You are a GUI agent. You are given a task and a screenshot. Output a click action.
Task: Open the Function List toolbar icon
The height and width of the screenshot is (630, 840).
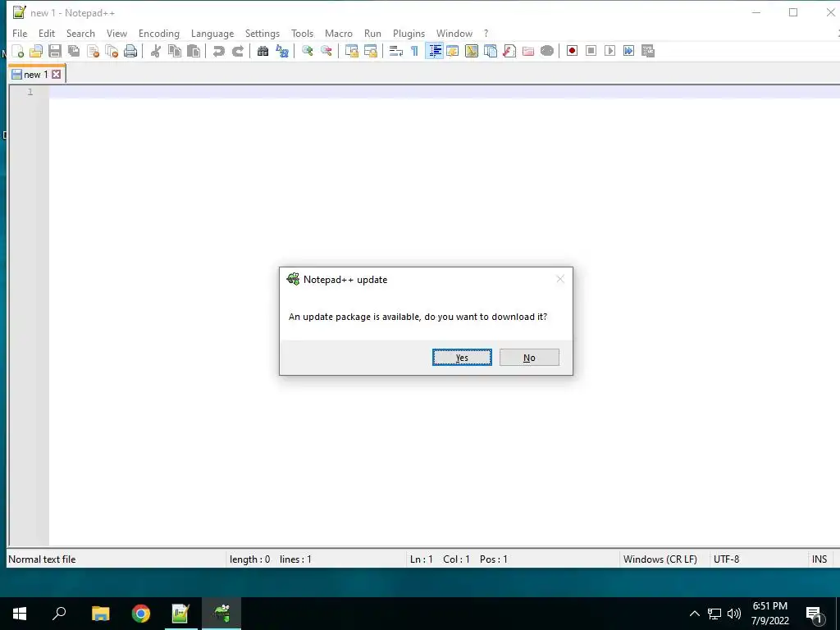(509, 51)
